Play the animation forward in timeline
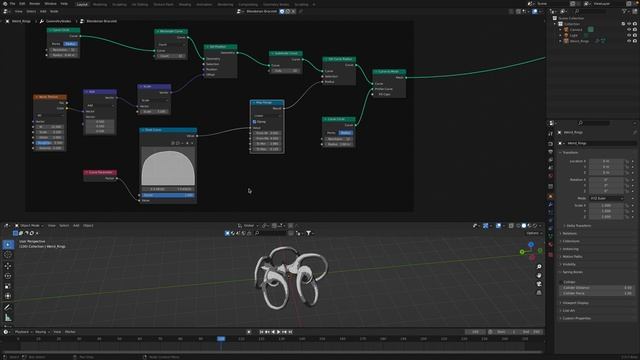The image size is (640, 360). pyautogui.click(x=279, y=332)
